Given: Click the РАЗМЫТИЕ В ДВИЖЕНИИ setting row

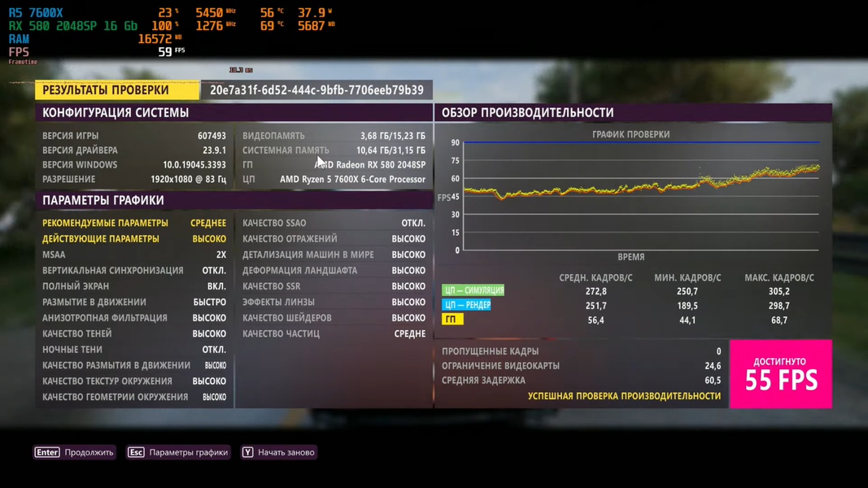Looking at the screenshot, I should [134, 302].
